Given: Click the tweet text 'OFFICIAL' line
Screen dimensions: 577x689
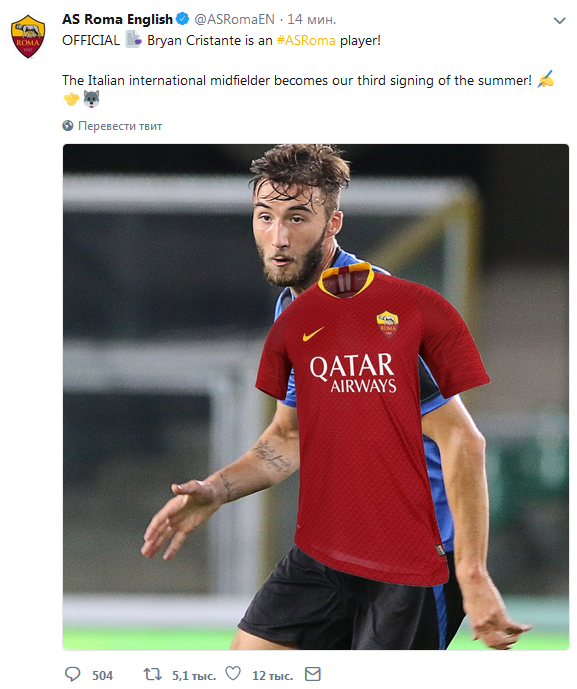Looking at the screenshot, I should tap(221, 40).
